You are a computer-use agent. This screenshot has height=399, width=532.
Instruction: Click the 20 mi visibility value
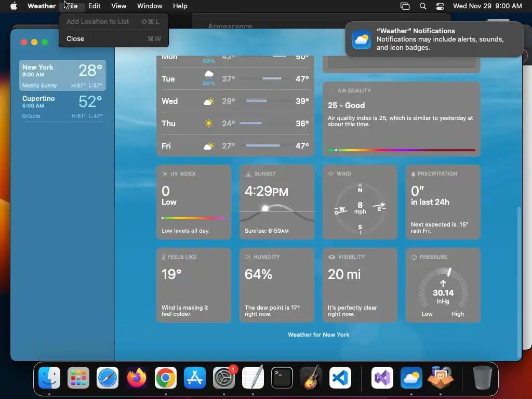click(344, 274)
